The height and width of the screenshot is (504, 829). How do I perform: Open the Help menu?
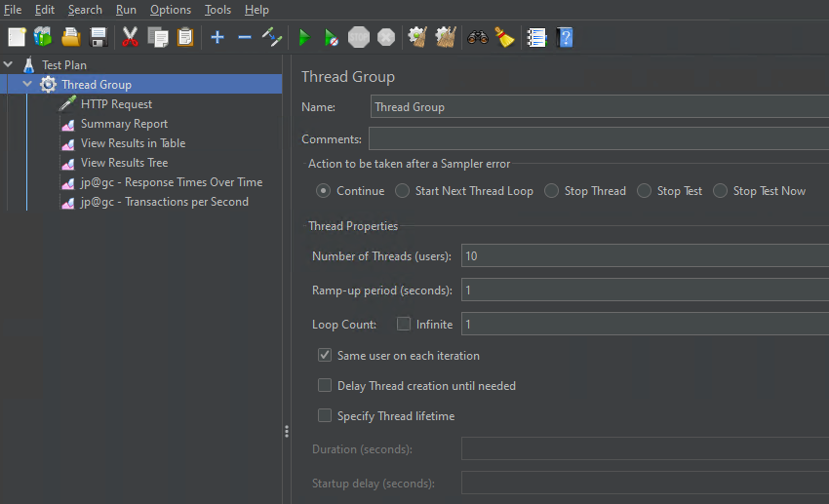click(x=257, y=10)
